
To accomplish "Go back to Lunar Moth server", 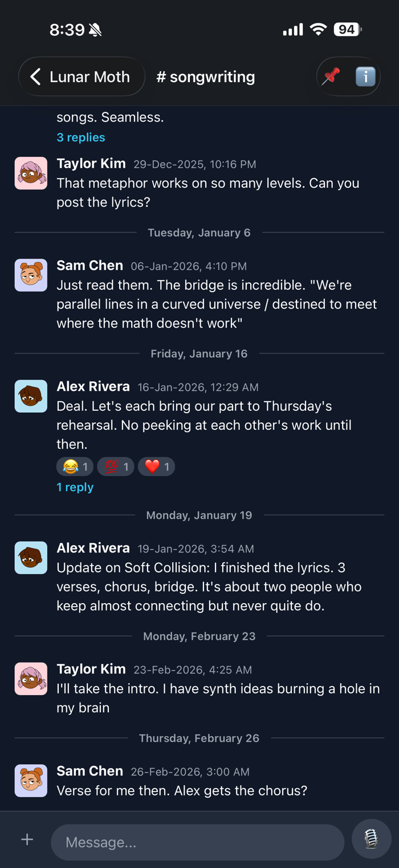I will coord(82,76).
